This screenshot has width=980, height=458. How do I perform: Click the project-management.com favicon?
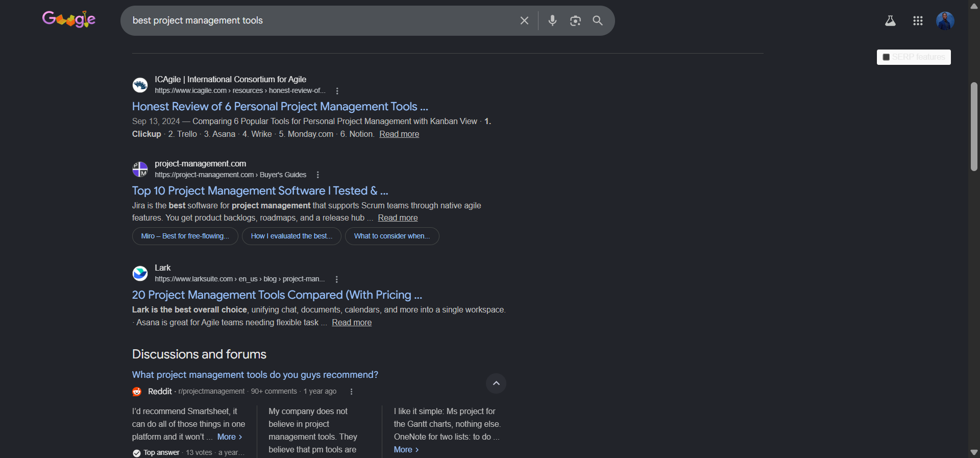point(140,169)
